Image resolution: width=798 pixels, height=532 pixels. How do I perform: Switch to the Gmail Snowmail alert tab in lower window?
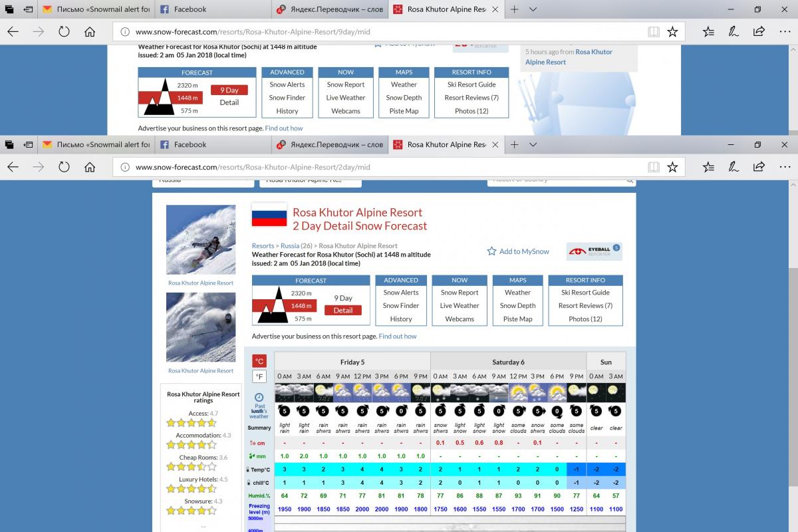[x=96, y=144]
